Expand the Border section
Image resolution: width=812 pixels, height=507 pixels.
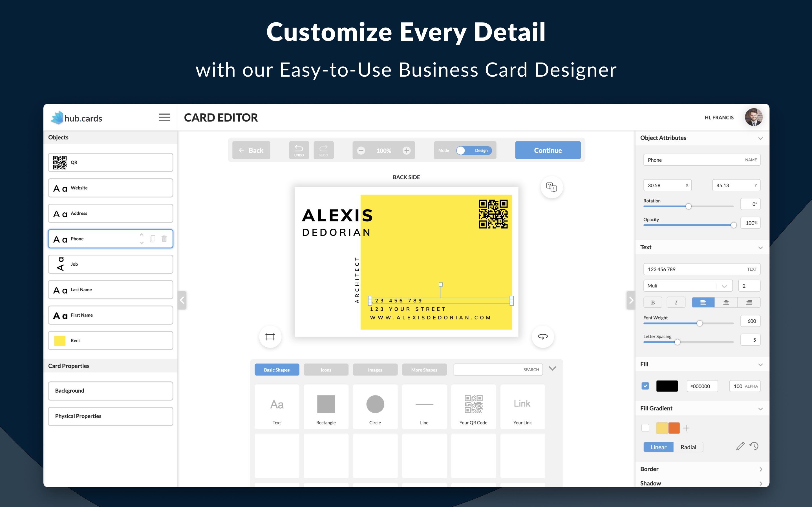760,469
